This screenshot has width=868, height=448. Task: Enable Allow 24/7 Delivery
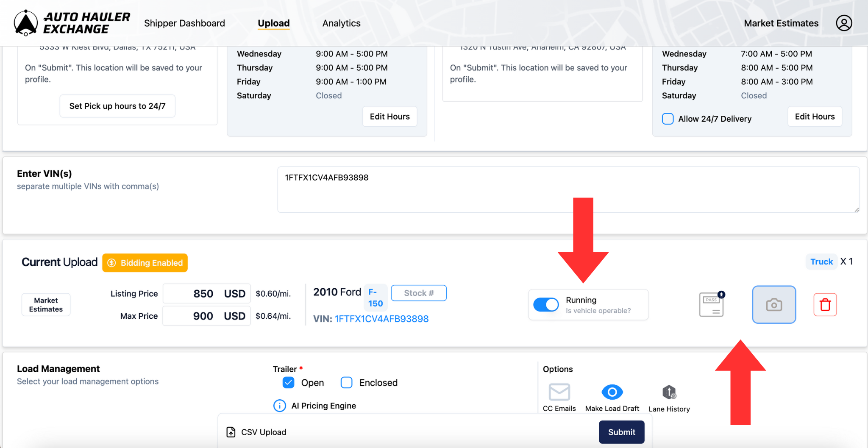(x=668, y=119)
